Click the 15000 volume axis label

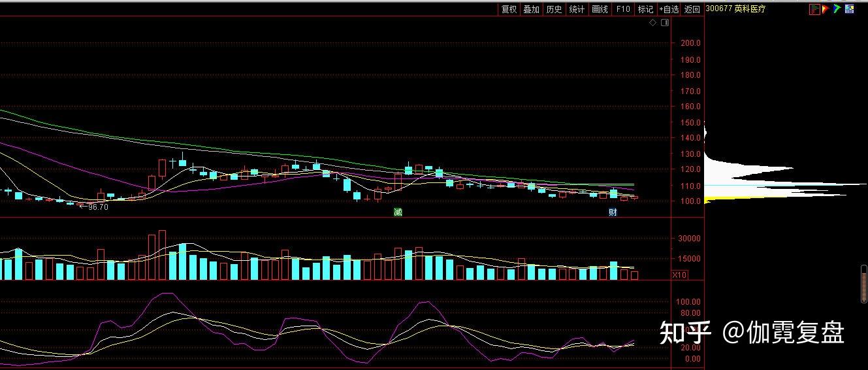pyautogui.click(x=690, y=259)
